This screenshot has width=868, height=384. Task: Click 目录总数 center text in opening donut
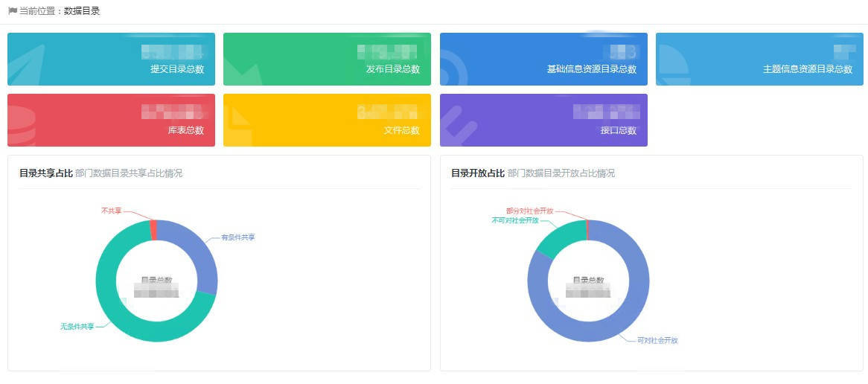588,281
